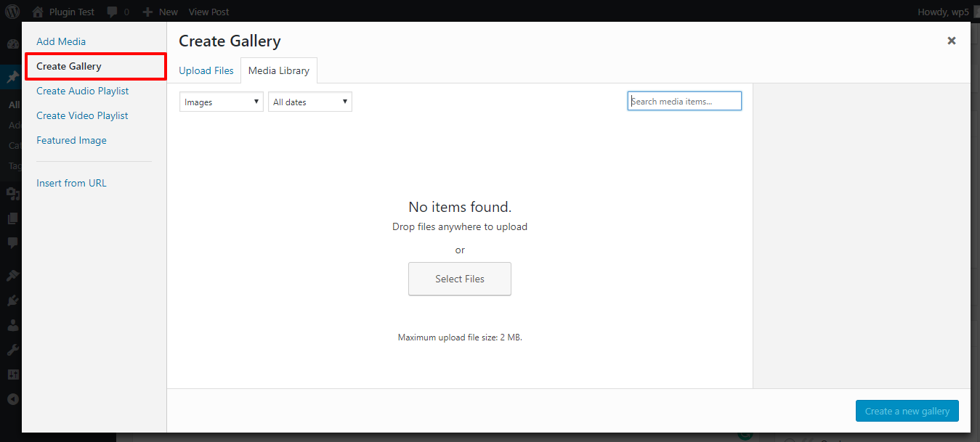Open the Images media type dropdown

[x=222, y=102]
